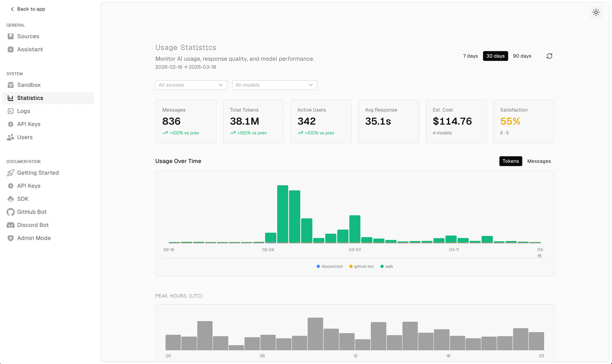Viewport: 612px width, 364px height.
Task: Switch range to 7 days
Action: tap(470, 56)
